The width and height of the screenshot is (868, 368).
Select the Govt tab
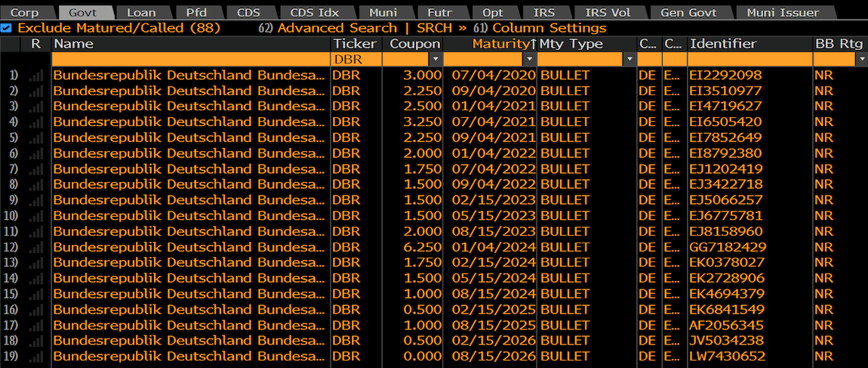(83, 13)
